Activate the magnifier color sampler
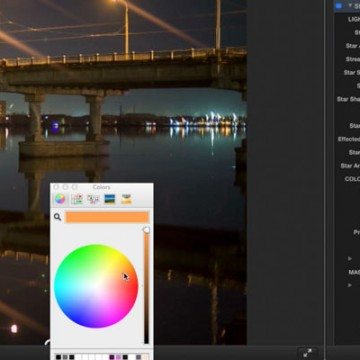The image size is (360, 360). click(57, 217)
